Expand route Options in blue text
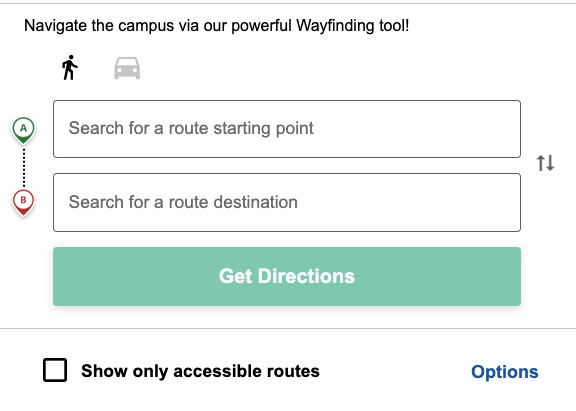 (x=505, y=372)
